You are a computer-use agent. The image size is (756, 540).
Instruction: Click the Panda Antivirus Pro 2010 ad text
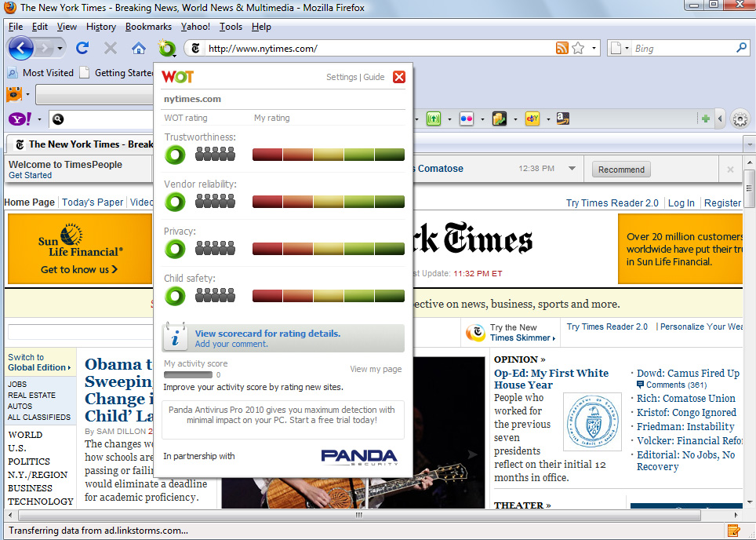click(282, 415)
